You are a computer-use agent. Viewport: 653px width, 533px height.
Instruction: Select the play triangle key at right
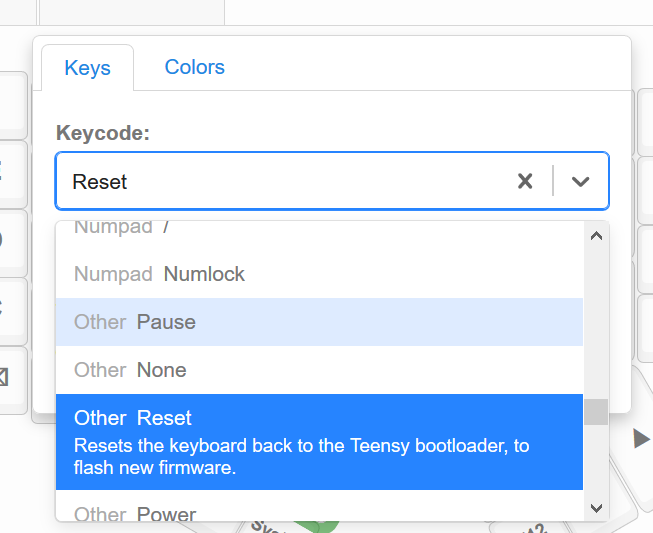641,438
